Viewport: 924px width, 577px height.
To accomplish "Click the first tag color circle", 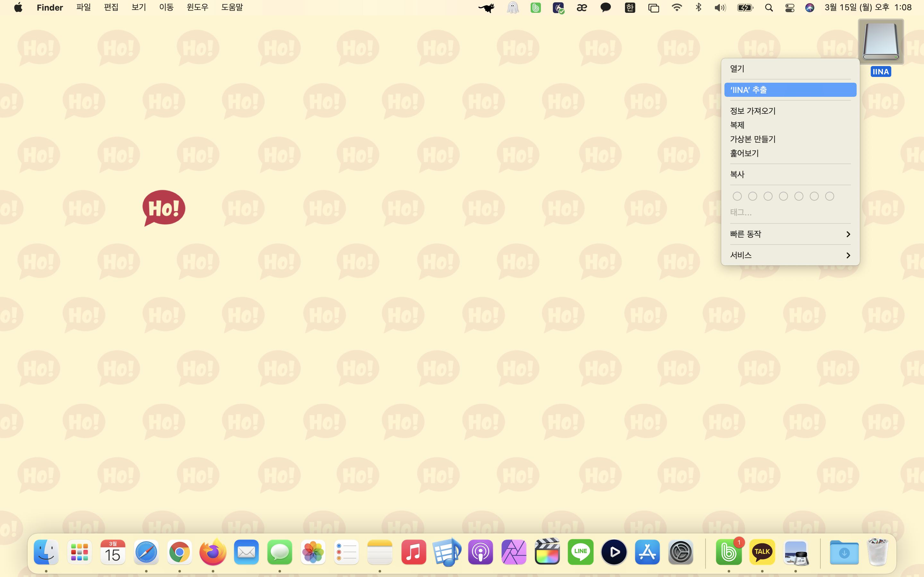I will [737, 196].
